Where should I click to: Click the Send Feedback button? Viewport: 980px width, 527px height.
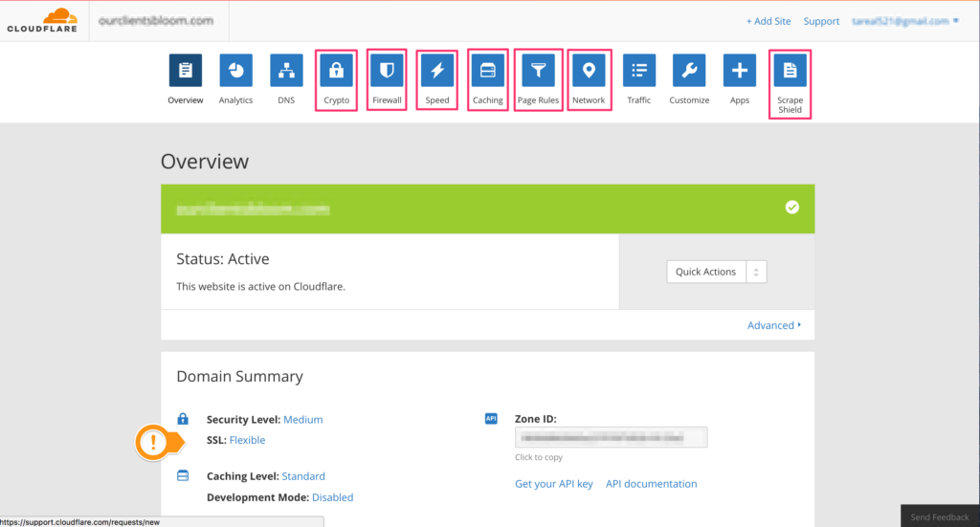[940, 516]
